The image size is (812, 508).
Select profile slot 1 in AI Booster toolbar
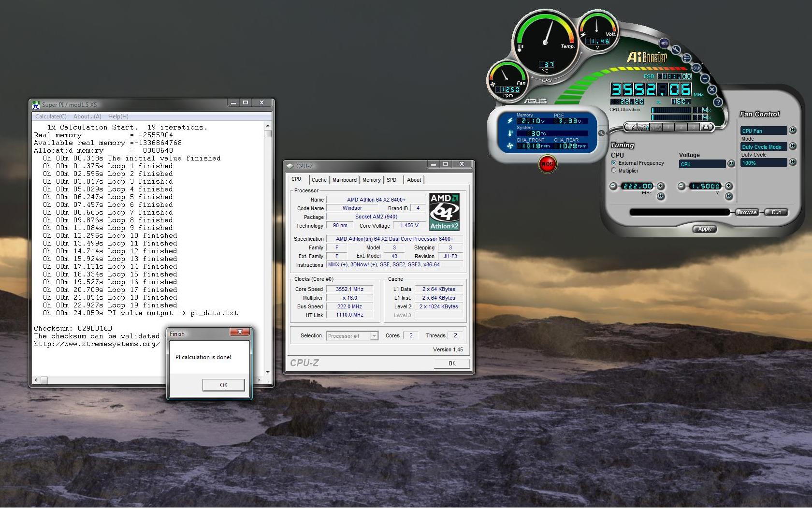[x=668, y=127]
